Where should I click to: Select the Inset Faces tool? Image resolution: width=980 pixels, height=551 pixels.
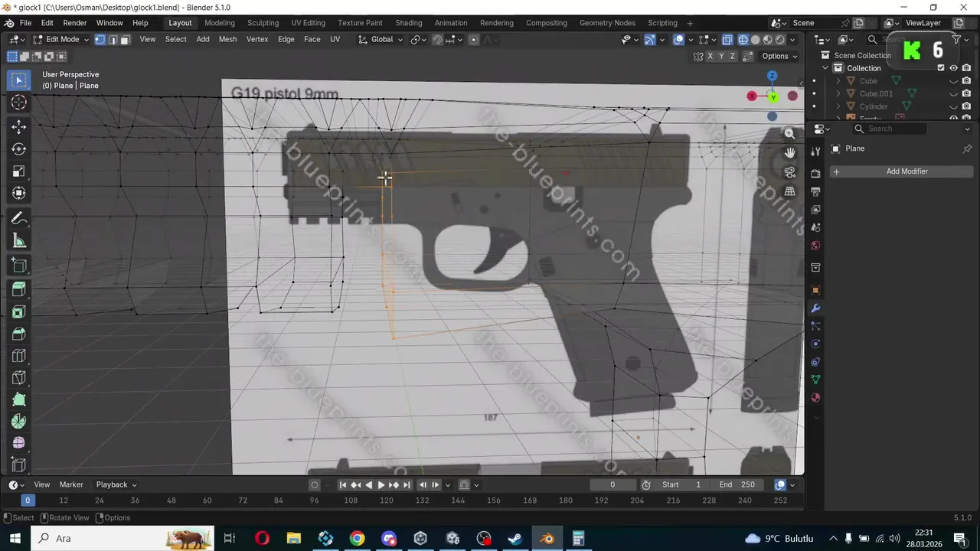[19, 311]
